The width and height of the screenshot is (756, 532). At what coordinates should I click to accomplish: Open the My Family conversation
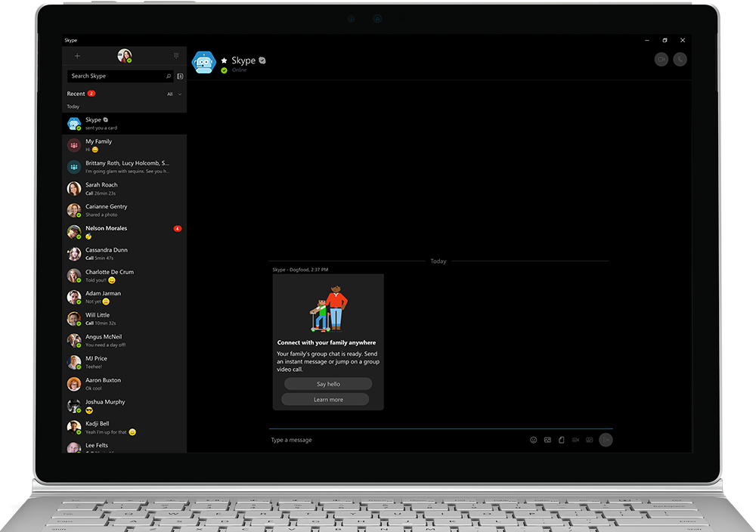pyautogui.click(x=125, y=145)
